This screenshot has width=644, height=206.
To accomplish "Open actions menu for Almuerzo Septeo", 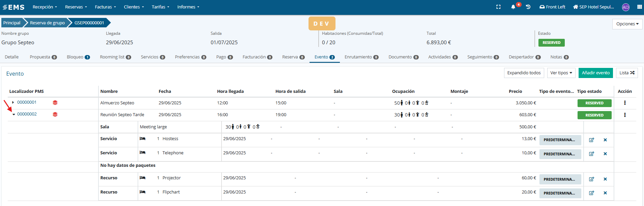I will 625,103.
